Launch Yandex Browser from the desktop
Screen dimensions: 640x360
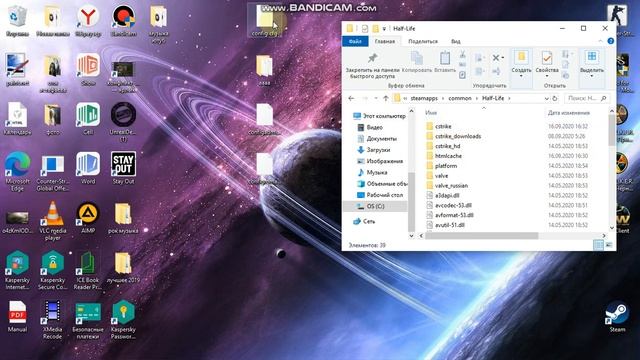88,20
